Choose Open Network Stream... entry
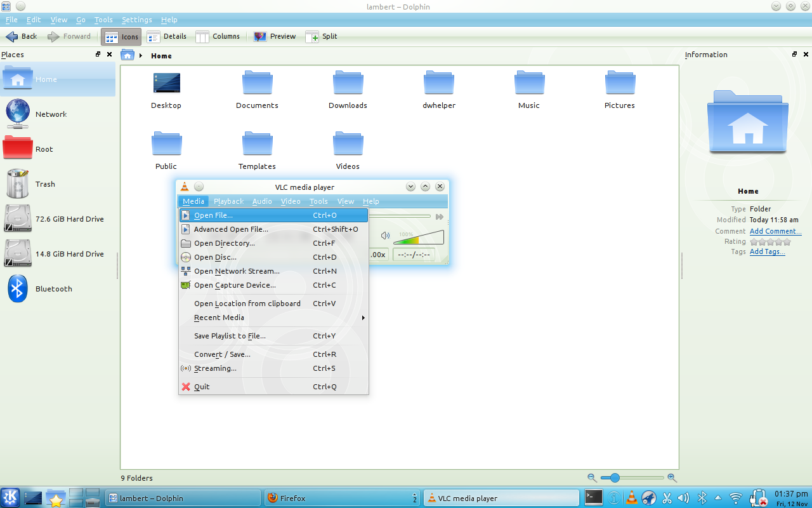Screen dimensions: 812x508 tap(273, 271)
